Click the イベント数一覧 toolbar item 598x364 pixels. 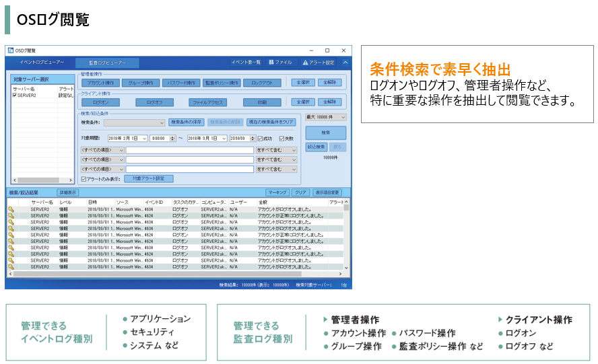click(246, 62)
